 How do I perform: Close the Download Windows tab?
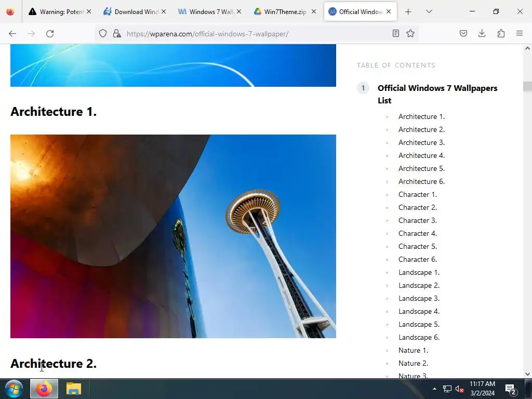click(x=164, y=11)
